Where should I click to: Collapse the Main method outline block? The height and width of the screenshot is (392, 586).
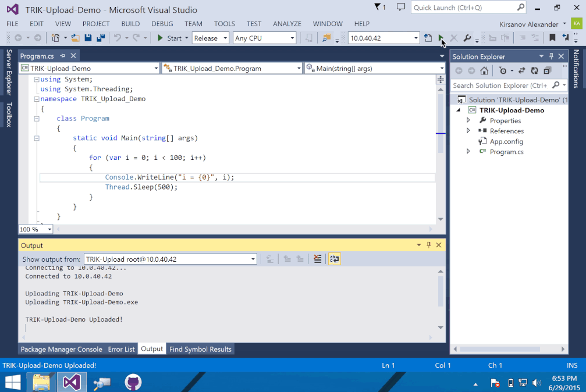(x=37, y=138)
